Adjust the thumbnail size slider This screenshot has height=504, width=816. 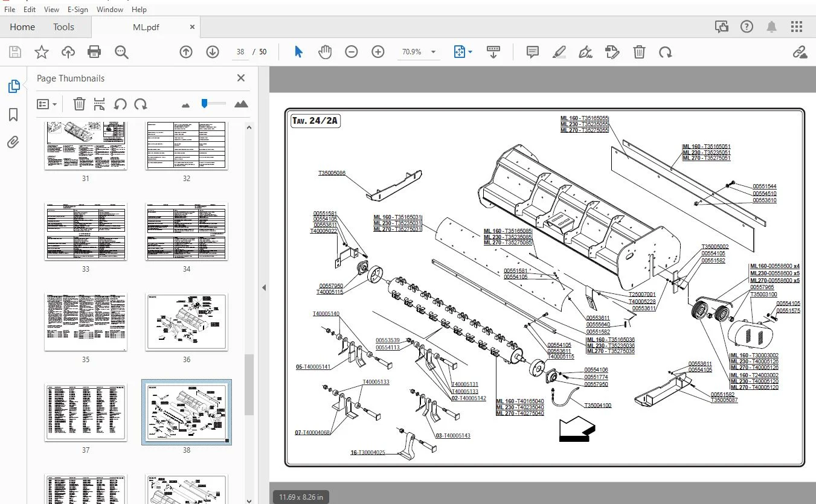(x=205, y=104)
